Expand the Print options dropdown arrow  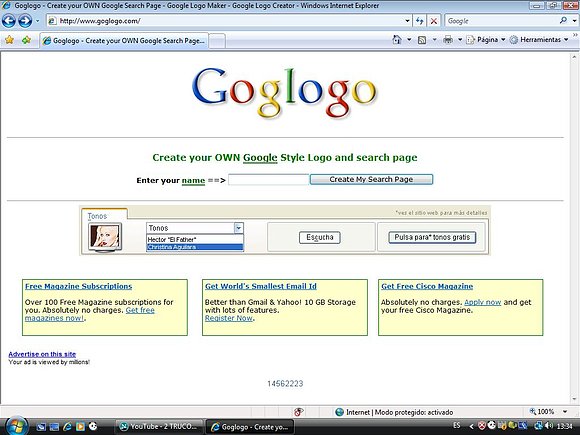(x=460, y=40)
